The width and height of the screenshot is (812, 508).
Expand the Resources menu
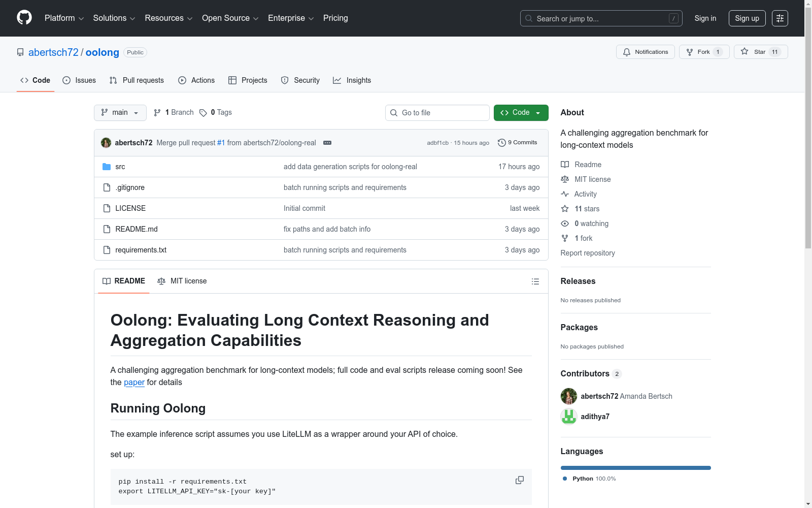pyautogui.click(x=168, y=18)
